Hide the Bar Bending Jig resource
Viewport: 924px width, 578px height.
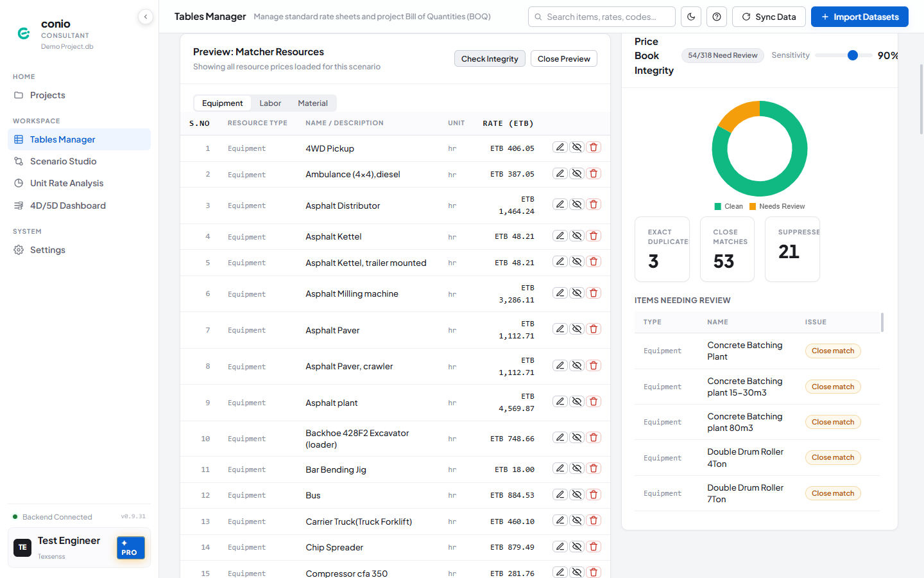tap(577, 469)
